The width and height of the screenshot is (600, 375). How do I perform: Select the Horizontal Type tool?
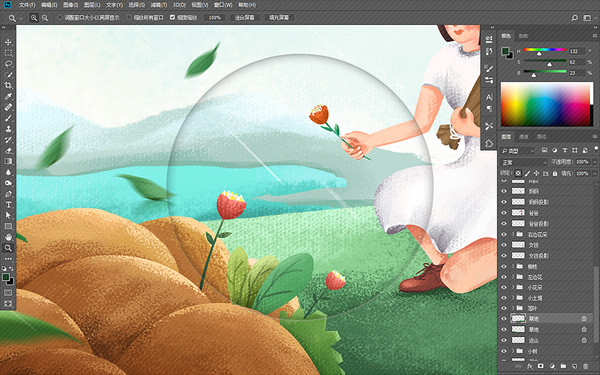tap(8, 205)
